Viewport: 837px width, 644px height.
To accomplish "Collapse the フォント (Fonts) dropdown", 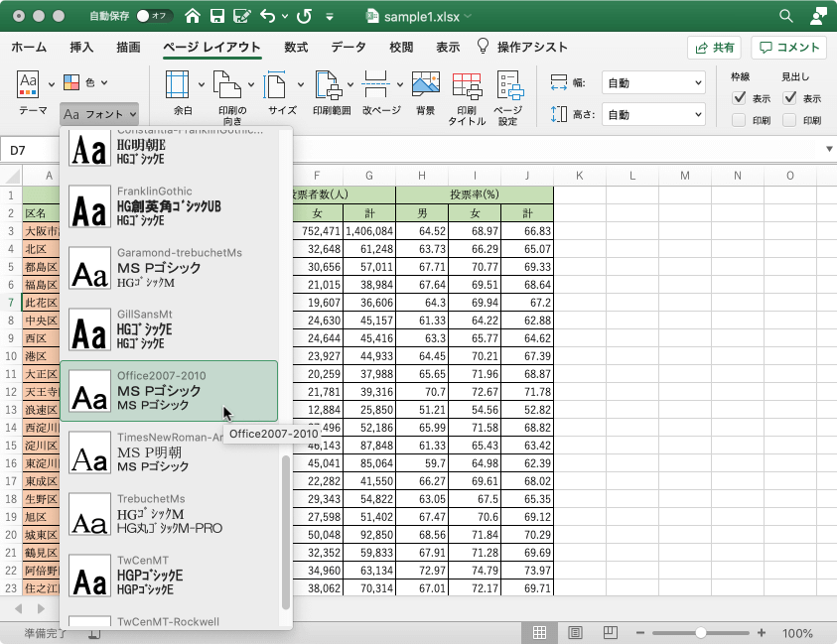I will coord(98,114).
